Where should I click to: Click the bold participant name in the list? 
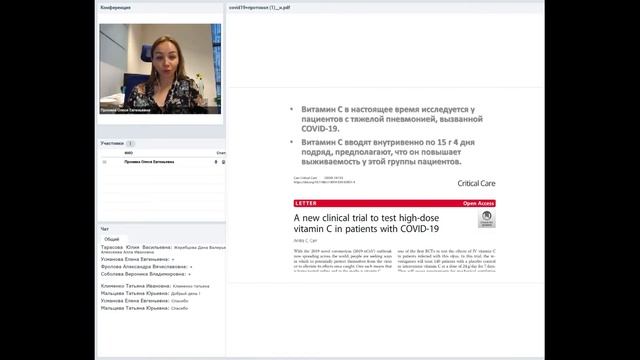click(x=149, y=162)
